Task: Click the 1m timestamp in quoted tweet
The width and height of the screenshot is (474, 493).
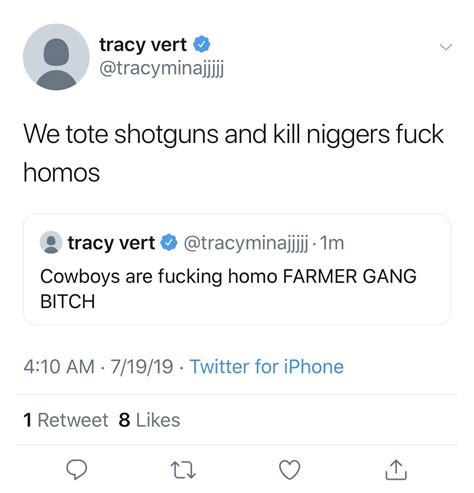Action: pyautogui.click(x=332, y=243)
